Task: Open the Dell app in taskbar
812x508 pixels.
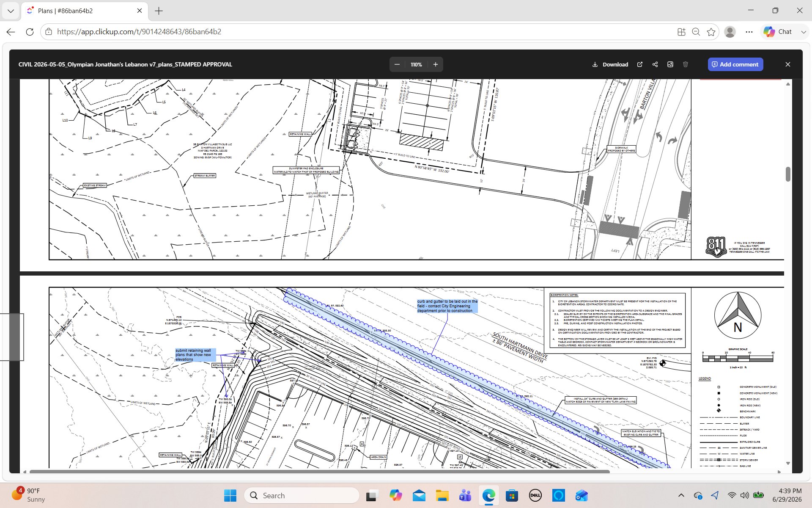Action: click(535, 495)
